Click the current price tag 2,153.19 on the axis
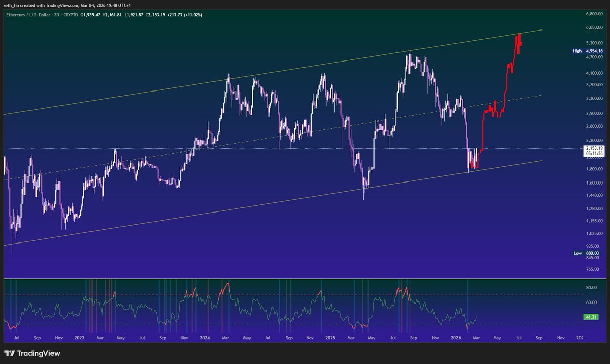The height and width of the screenshot is (364, 610). point(594,148)
